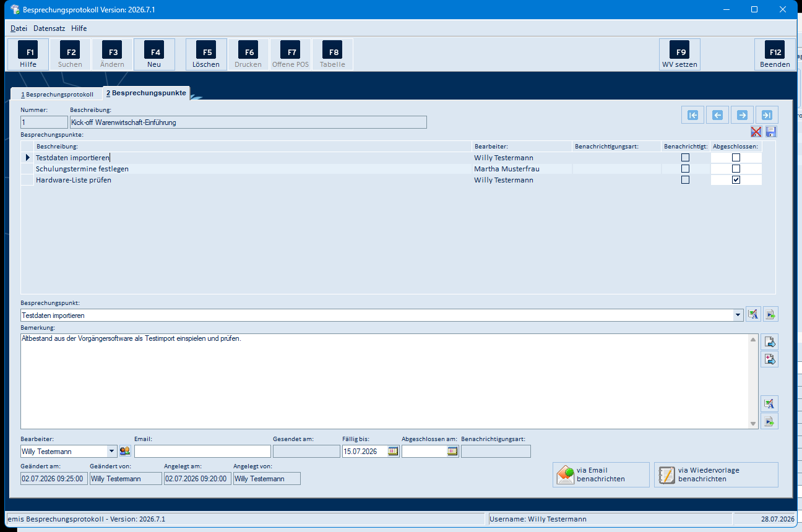Open the Datensatz menu
802x532 pixels.
click(x=50, y=28)
